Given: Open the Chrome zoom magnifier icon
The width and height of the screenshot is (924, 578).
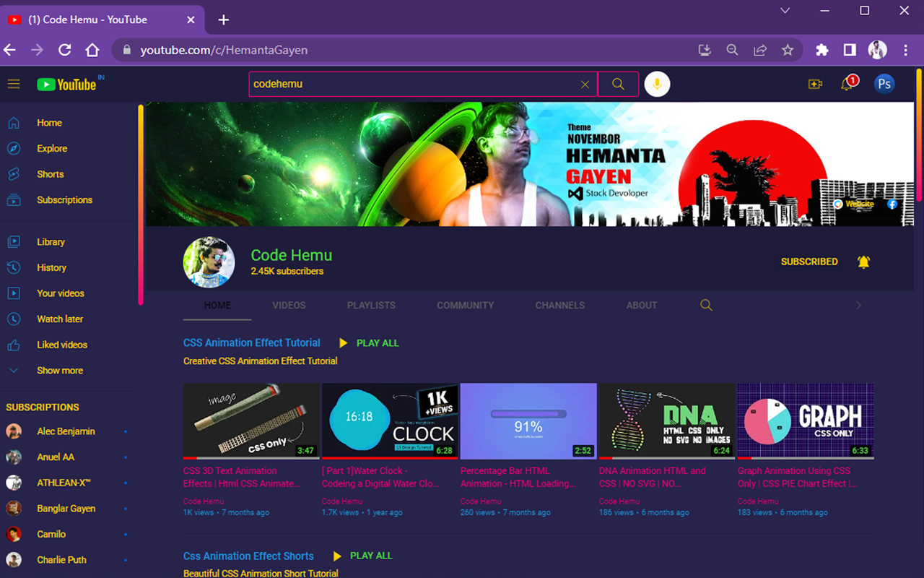Looking at the screenshot, I should [733, 50].
